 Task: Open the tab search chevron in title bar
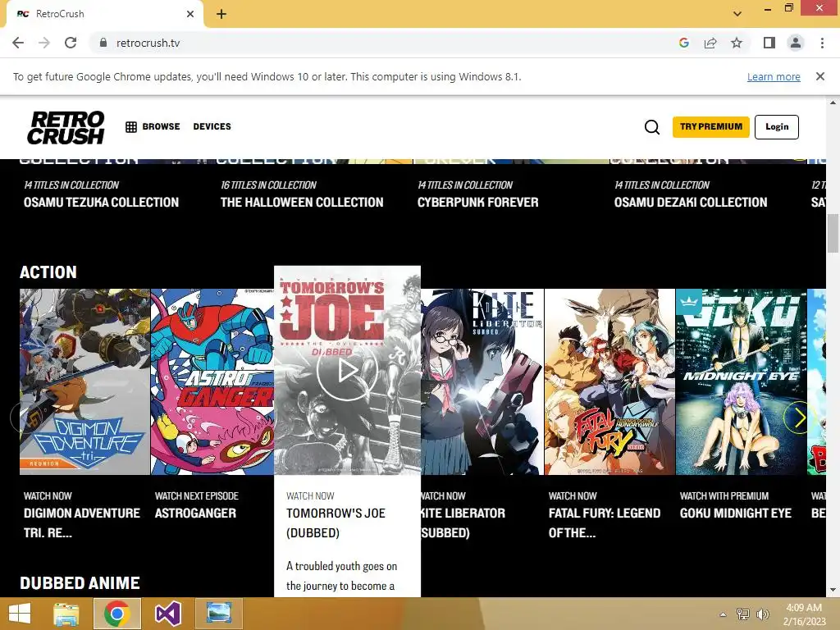click(737, 14)
